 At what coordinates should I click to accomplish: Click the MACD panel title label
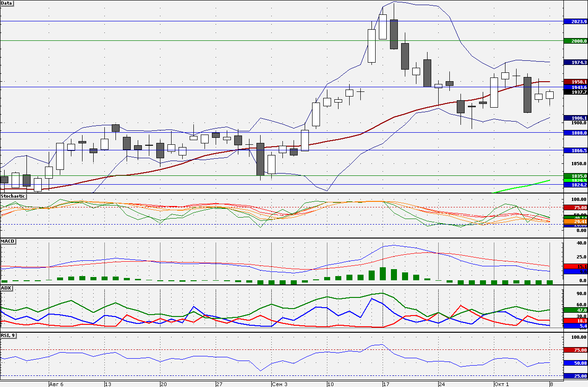tap(7, 242)
